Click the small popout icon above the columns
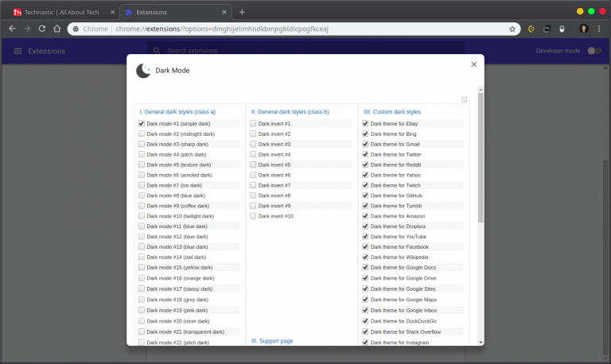Screen dimensions: 611x364 click(x=464, y=99)
